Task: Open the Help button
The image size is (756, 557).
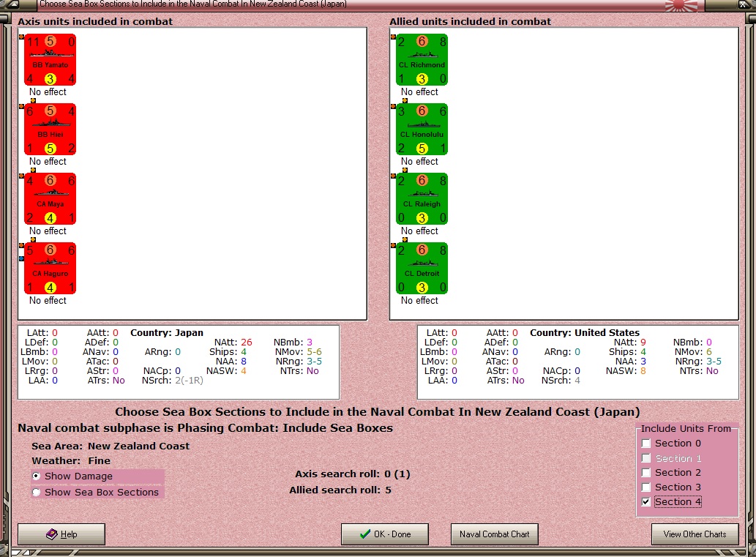Action: tap(61, 534)
